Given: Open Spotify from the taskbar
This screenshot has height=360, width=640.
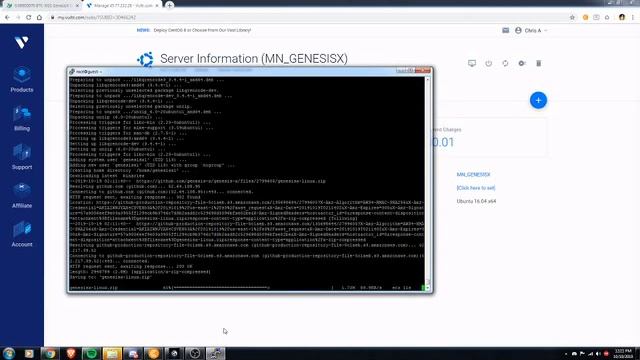Looking at the screenshot, I should 91,353.
